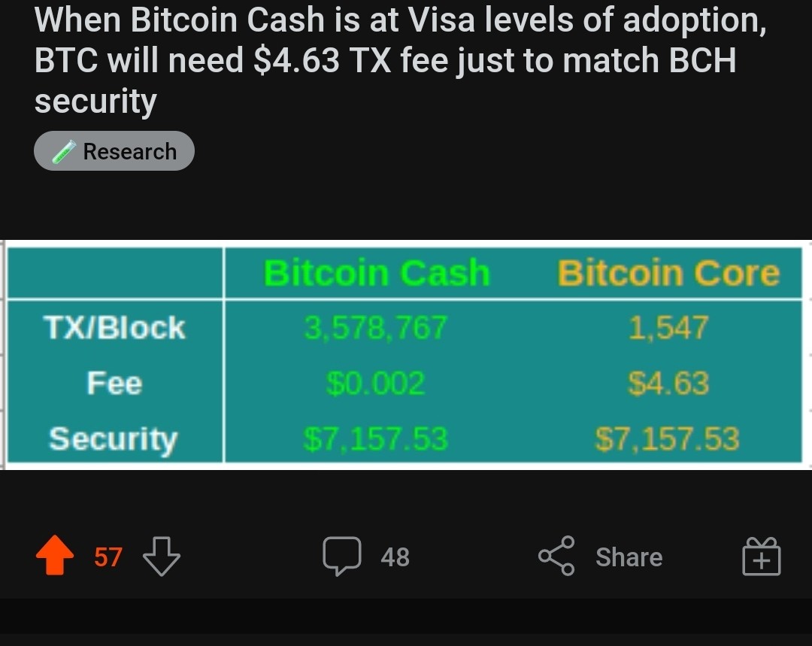This screenshot has height=646, width=812.
Task: Click the 57 vote score
Action: (x=108, y=557)
